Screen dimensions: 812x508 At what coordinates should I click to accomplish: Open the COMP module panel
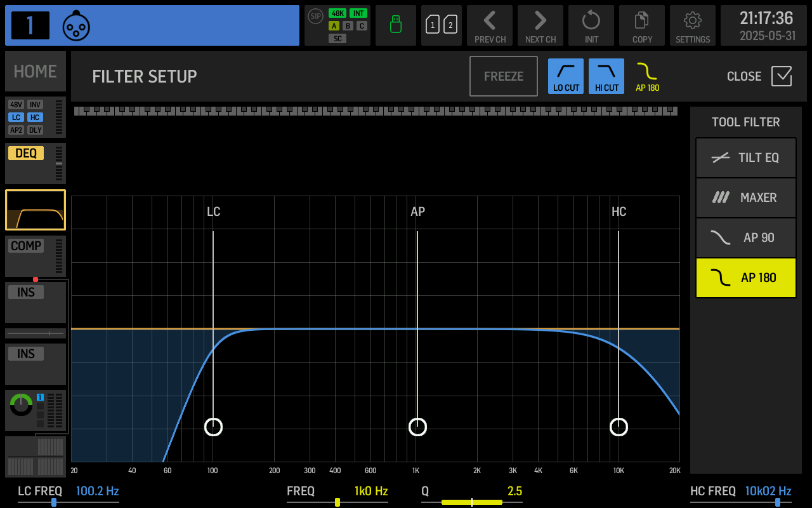pyautogui.click(x=35, y=256)
